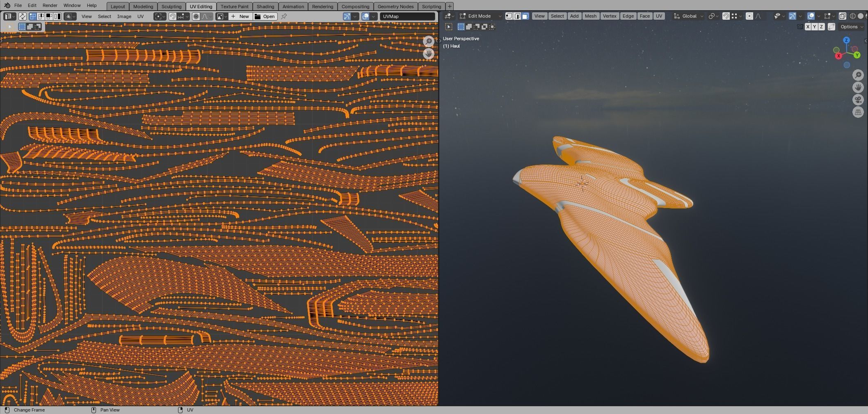This screenshot has height=414, width=868.
Task: Open the File menu
Action: pyautogui.click(x=18, y=5)
